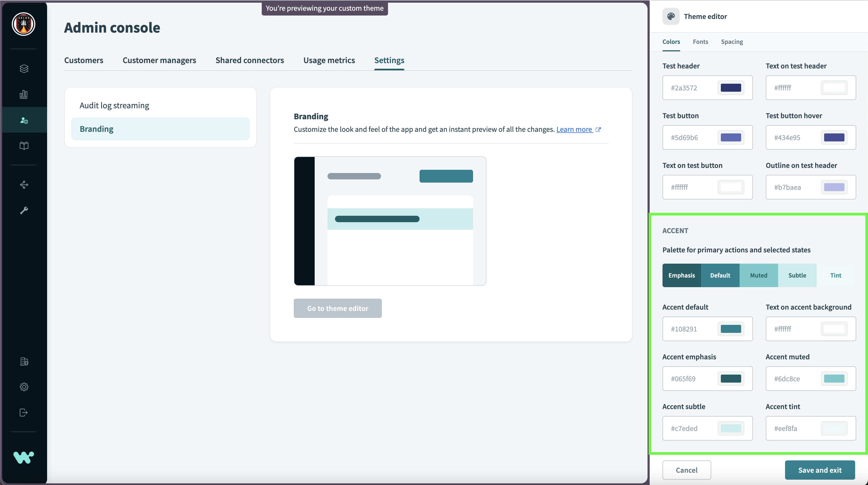Open the Dashboard bar chart icon

(x=24, y=94)
